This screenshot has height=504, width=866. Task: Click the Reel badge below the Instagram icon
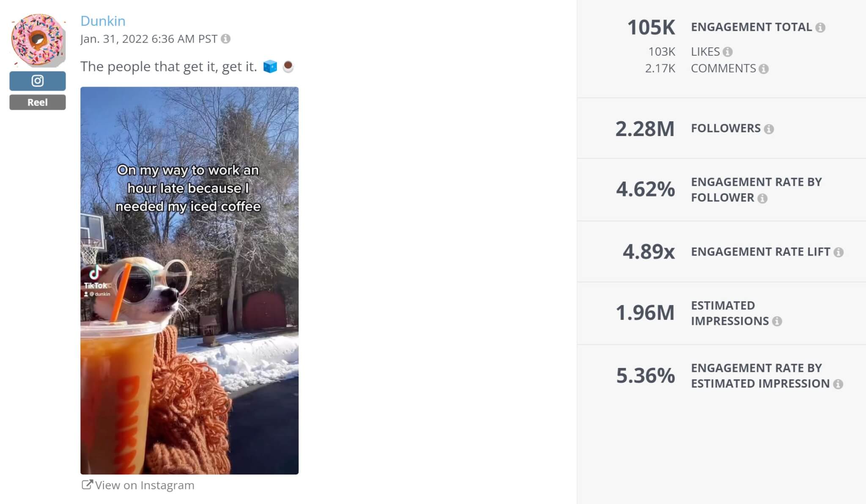(x=37, y=102)
